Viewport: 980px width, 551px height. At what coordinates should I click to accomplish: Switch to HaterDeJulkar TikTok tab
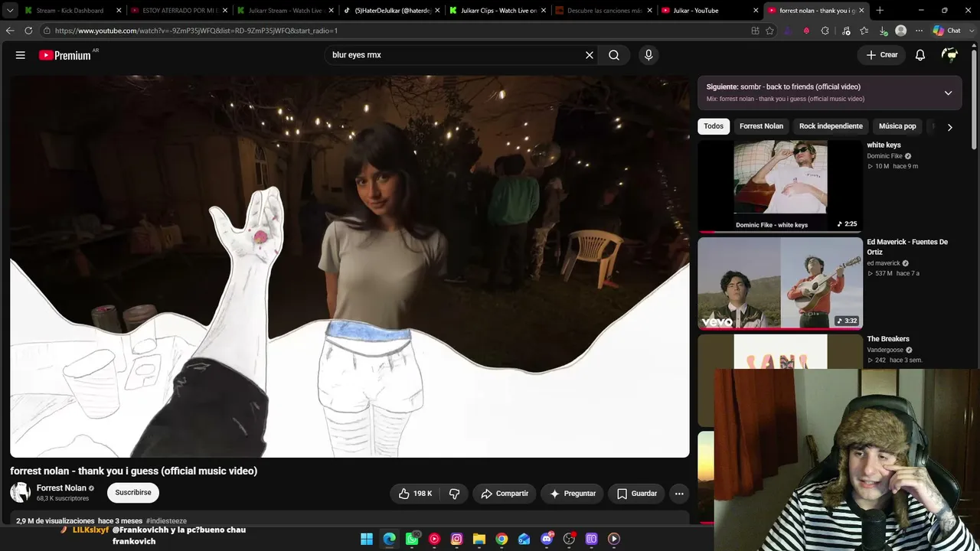pyautogui.click(x=390, y=11)
